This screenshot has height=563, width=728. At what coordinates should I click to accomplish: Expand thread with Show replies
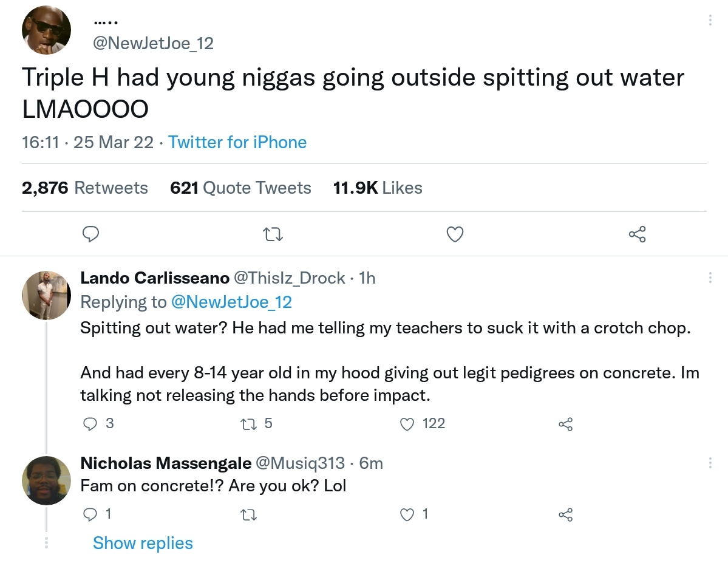[x=143, y=543]
